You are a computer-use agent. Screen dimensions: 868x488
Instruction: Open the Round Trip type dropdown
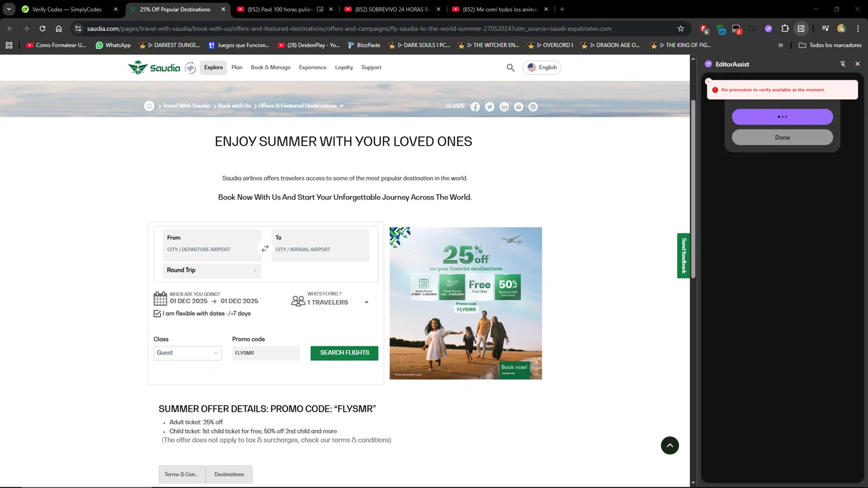[x=212, y=270]
